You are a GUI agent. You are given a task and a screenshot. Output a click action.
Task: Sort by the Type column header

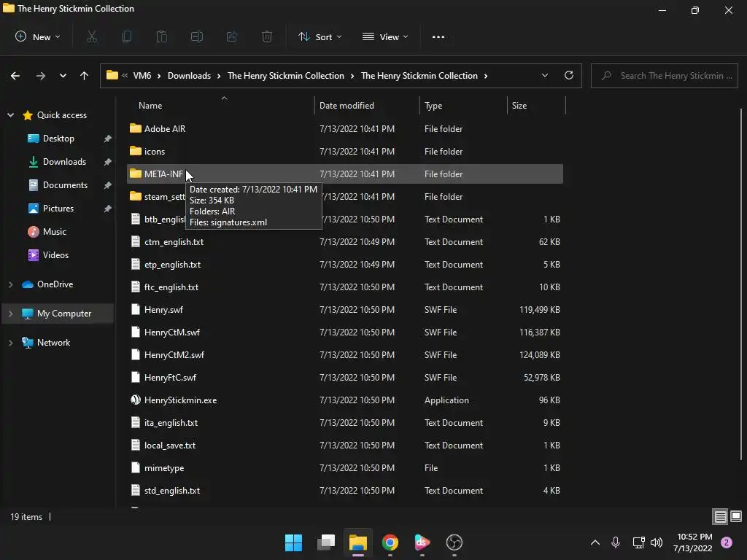click(x=433, y=106)
